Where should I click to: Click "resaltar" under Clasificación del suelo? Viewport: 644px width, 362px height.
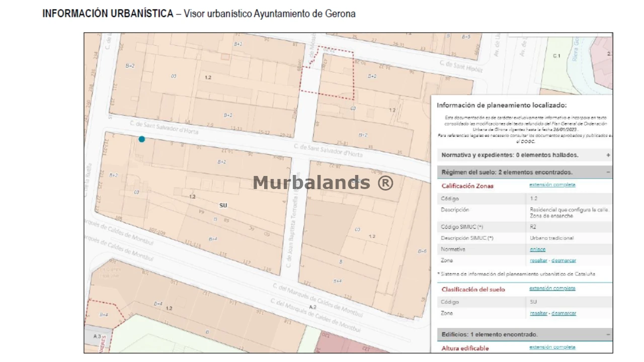pyautogui.click(x=538, y=313)
